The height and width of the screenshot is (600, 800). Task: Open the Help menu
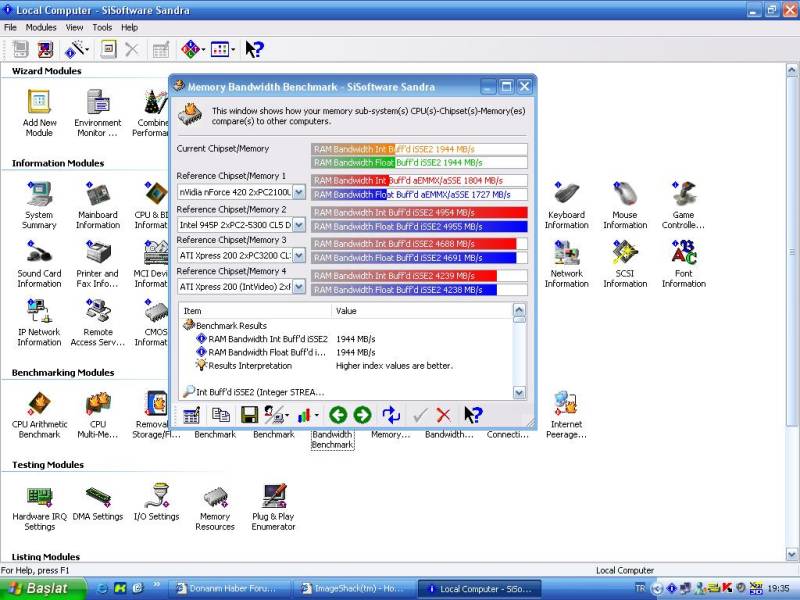[129, 28]
